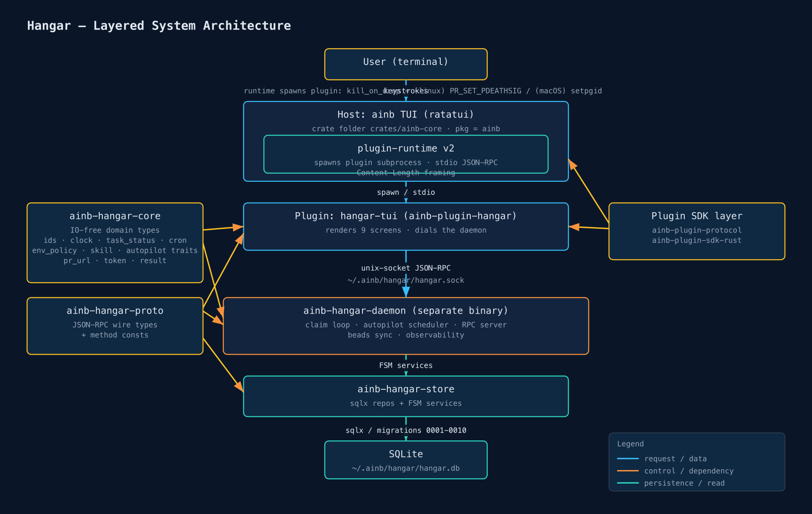
Task: Click the "ainb-hangar-core" box title
Action: pos(115,216)
